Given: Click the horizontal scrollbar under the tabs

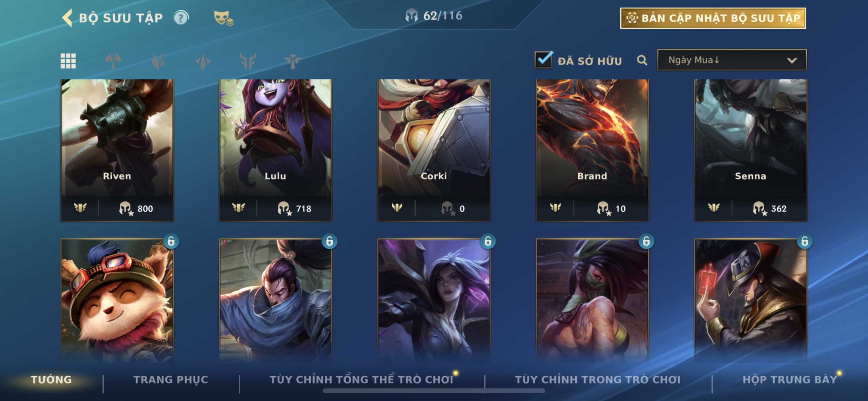Looking at the screenshot, I should coord(434,391).
